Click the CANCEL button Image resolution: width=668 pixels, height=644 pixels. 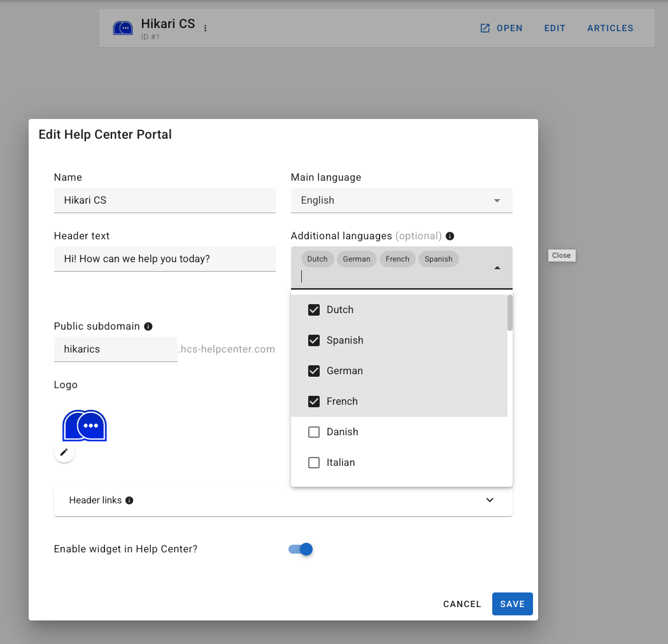click(x=462, y=604)
